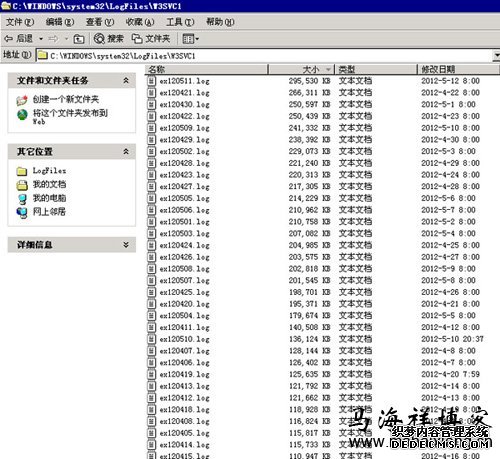Click 将这个文件夹发布到 Web link

coord(70,117)
